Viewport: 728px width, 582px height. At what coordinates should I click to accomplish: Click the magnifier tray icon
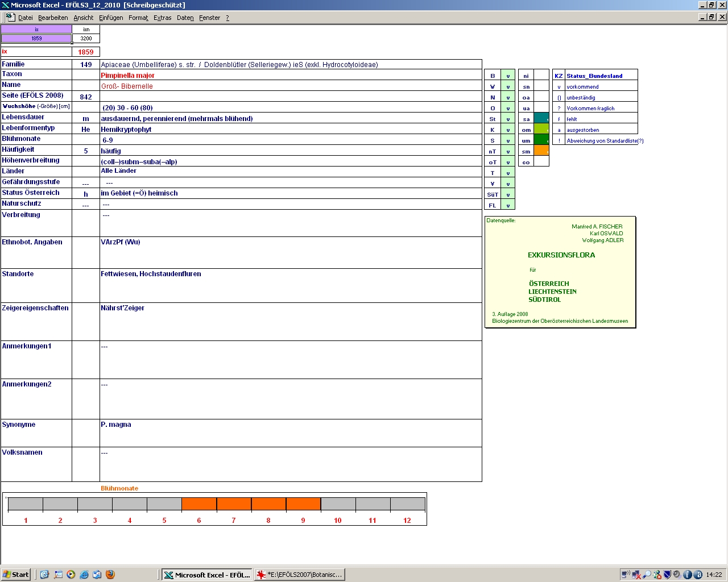(647, 575)
